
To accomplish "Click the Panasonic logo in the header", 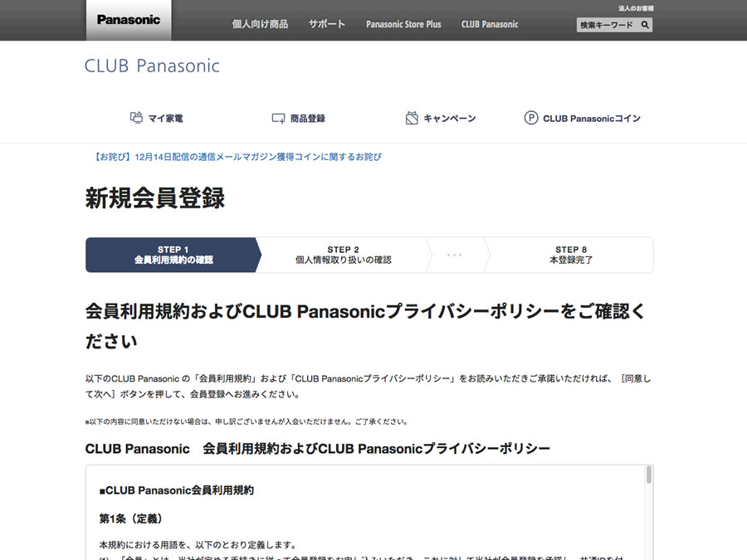I will (x=129, y=20).
